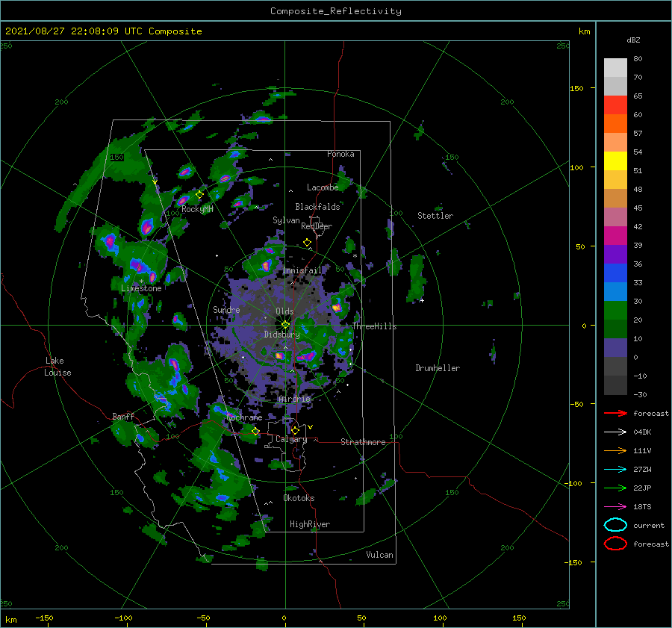Select the Didsbury label

tap(282, 335)
